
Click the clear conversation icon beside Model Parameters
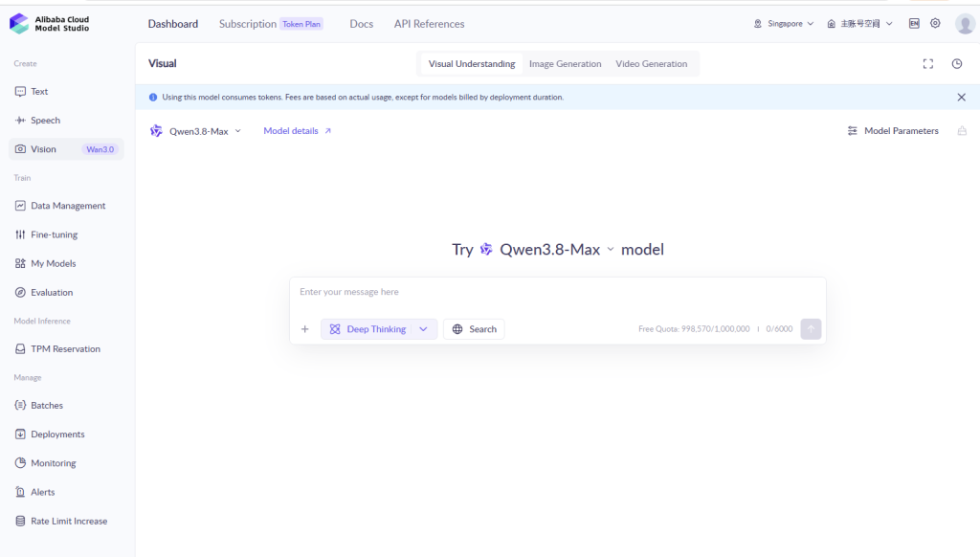962,131
